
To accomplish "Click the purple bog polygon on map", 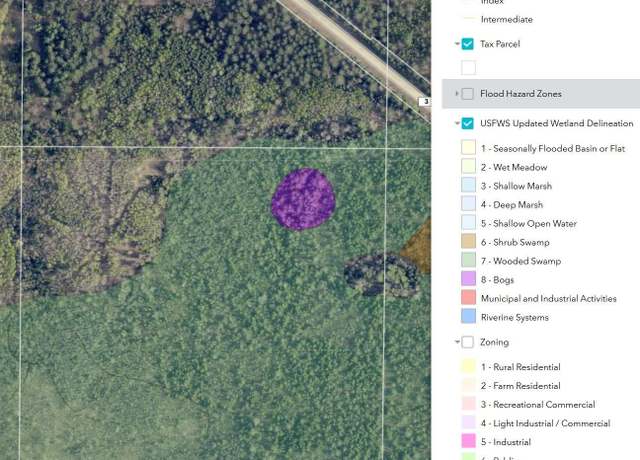I will [303, 199].
